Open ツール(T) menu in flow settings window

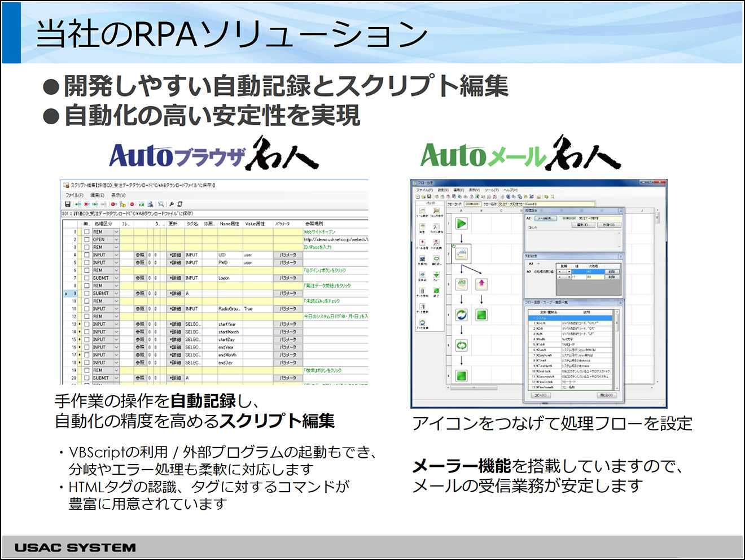pos(492,190)
